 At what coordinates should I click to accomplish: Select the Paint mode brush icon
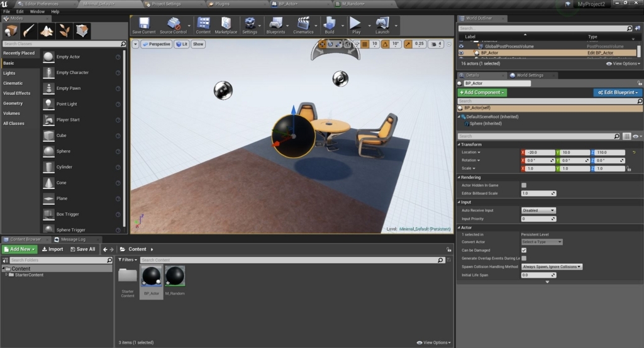28,31
